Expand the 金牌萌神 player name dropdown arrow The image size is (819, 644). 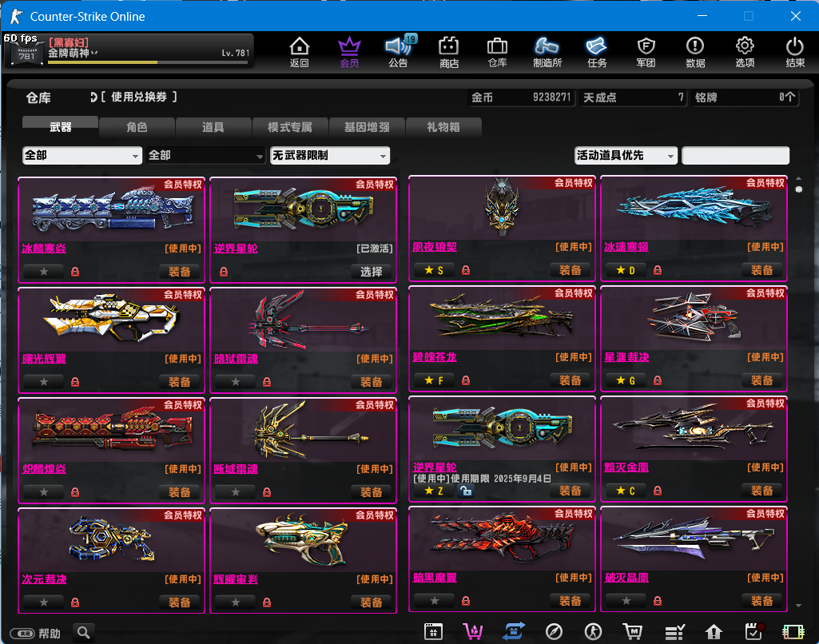tap(94, 54)
